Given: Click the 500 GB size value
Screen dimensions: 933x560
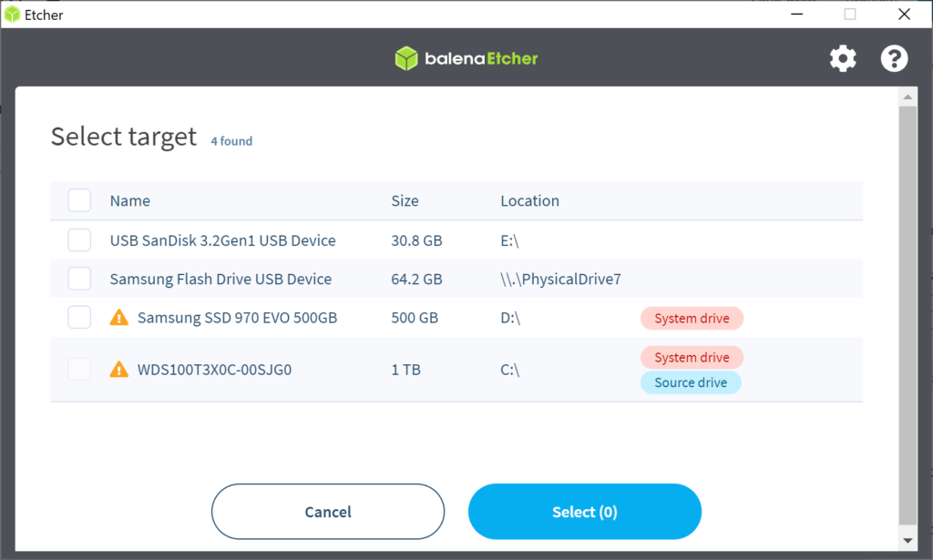Looking at the screenshot, I should point(415,318).
